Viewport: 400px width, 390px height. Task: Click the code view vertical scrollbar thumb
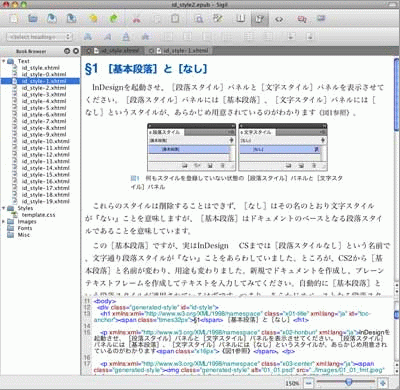coord(396,314)
